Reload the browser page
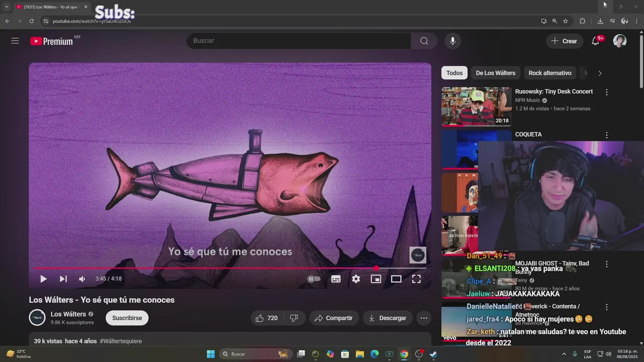This screenshot has width=644, height=362. [x=31, y=21]
